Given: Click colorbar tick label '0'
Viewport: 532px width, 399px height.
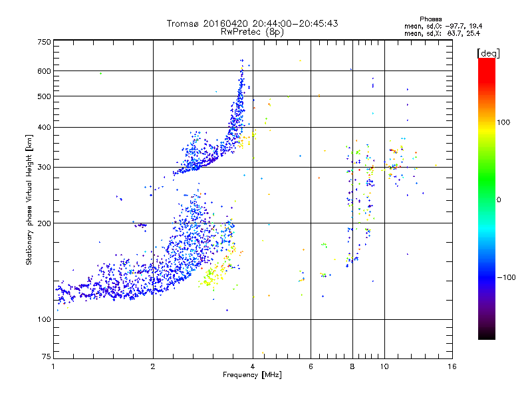Looking at the screenshot, I should coord(499,200).
